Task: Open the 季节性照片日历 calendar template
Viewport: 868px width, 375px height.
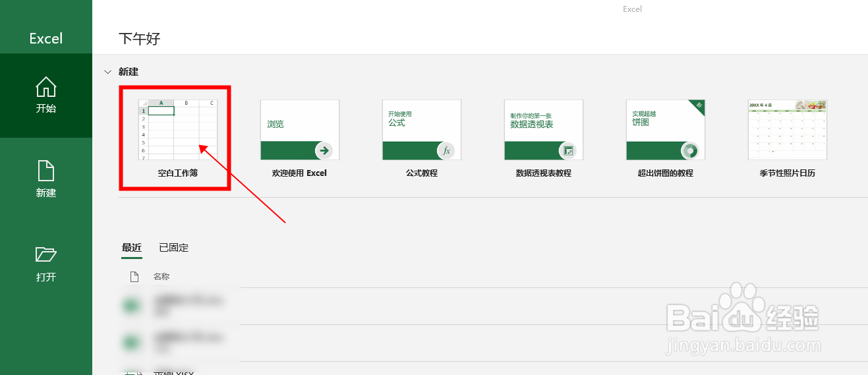Action: [787, 130]
